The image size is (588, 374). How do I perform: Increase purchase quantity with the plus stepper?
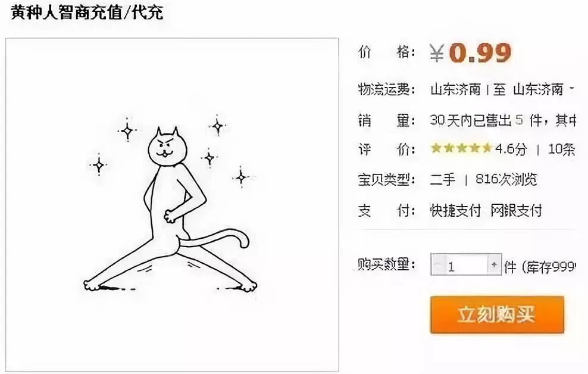[494, 265]
